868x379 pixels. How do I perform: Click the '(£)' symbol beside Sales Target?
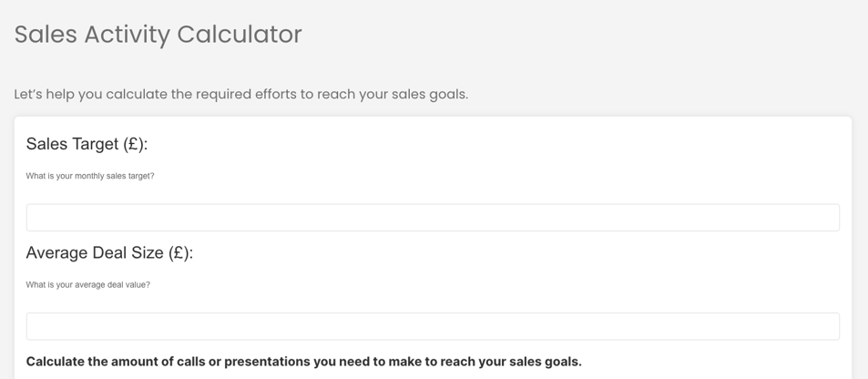[135, 144]
